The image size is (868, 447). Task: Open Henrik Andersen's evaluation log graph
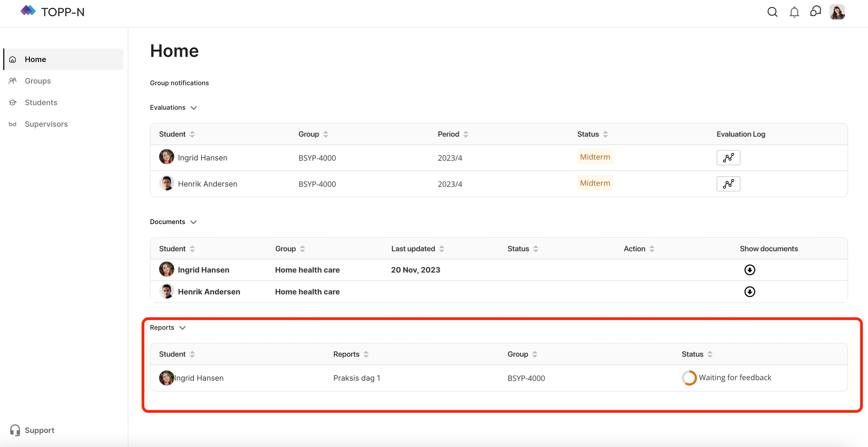pyautogui.click(x=728, y=184)
